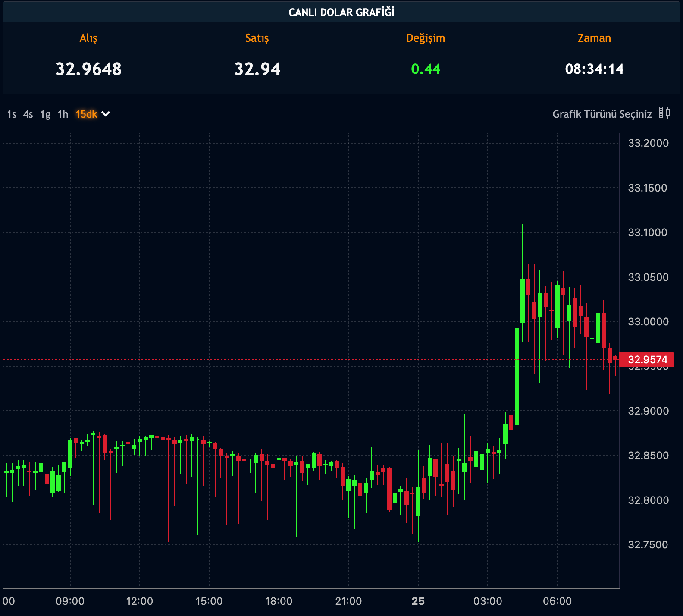Click the 15:00 time axis label
The height and width of the screenshot is (616, 683).
[209, 601]
